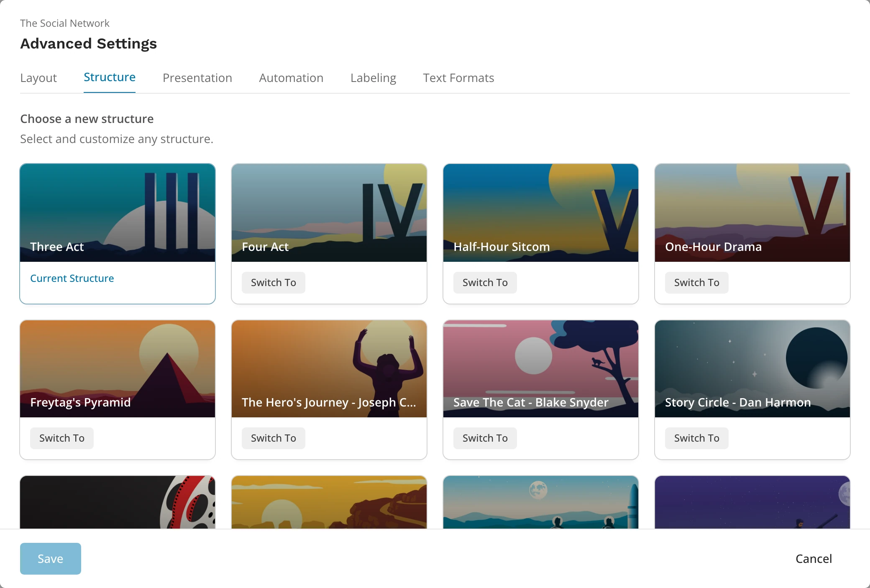Click Switch To under Save The Cat
870x588 pixels.
485,438
